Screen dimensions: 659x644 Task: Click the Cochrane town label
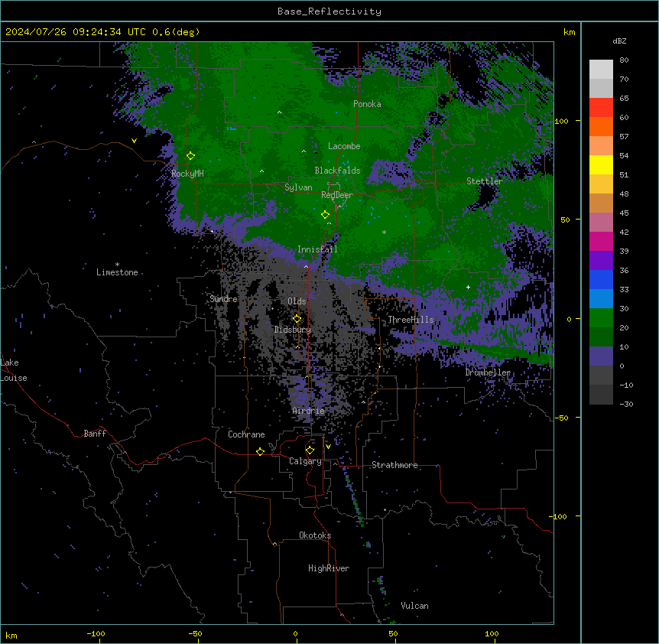pyautogui.click(x=246, y=434)
